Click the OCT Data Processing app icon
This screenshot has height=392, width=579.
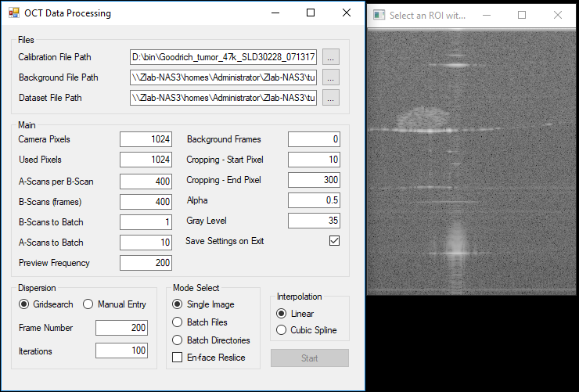coord(13,13)
